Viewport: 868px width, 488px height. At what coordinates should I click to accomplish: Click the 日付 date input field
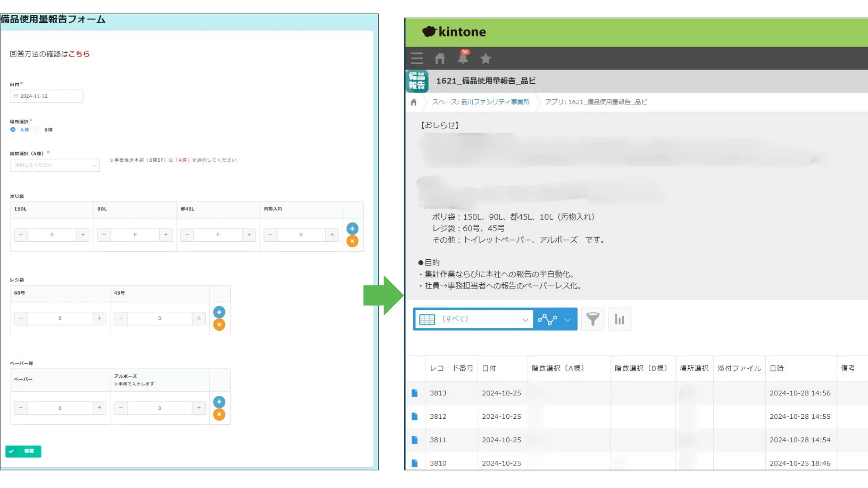(47, 96)
